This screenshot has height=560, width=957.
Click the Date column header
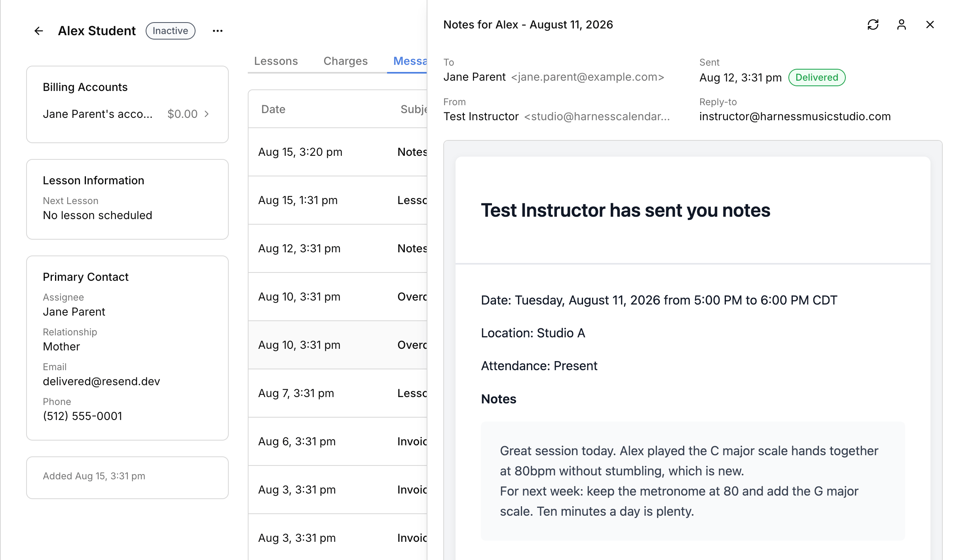coord(273,109)
